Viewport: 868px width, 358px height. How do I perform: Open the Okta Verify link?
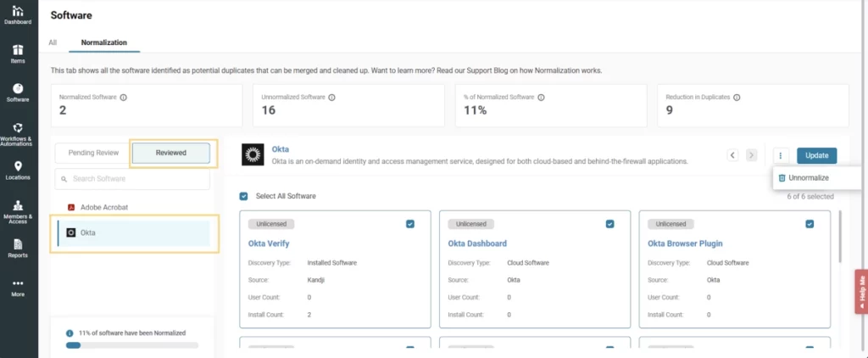point(269,243)
